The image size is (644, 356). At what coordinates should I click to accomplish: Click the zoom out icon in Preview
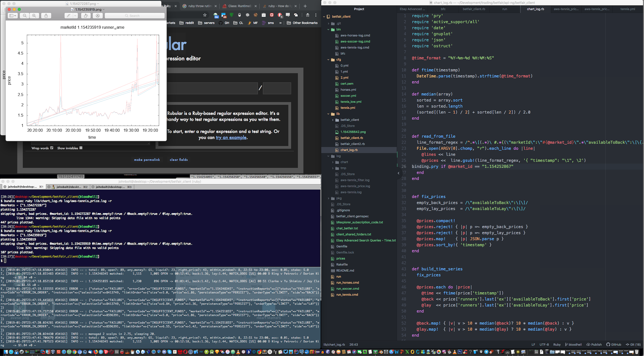coord(25,16)
